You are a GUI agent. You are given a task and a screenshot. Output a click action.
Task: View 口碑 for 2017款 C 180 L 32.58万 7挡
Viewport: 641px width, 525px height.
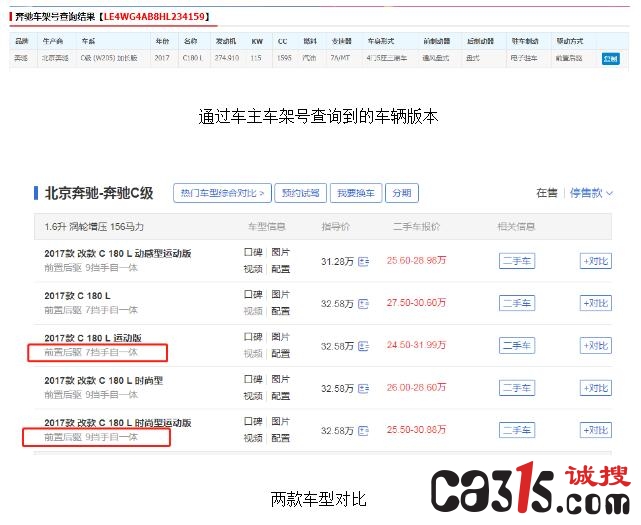pyautogui.click(x=253, y=294)
